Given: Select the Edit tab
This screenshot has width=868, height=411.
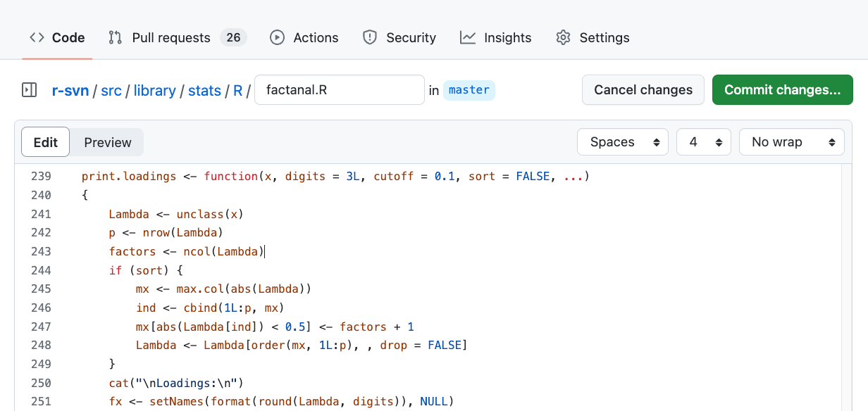Looking at the screenshot, I should 45,141.
